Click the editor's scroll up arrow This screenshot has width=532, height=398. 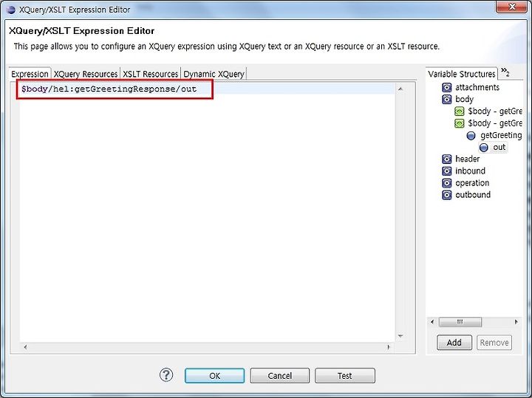pyautogui.click(x=400, y=89)
